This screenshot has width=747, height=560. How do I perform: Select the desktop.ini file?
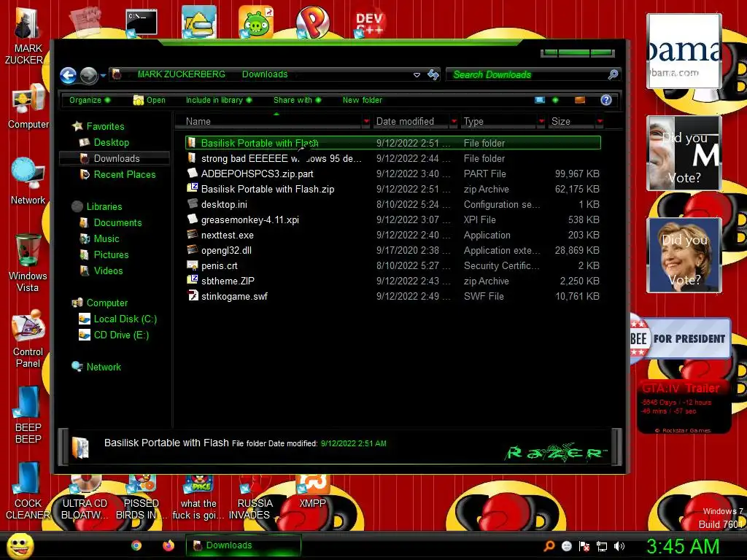393,204
